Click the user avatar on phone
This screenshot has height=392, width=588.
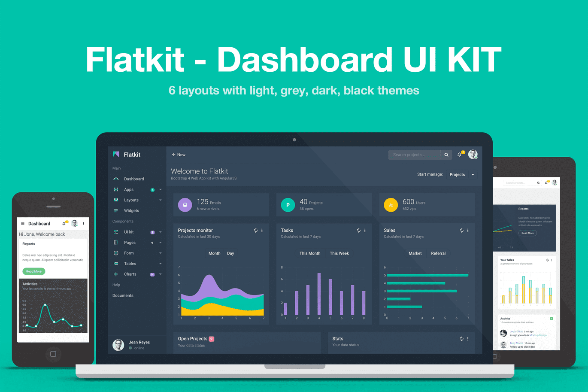click(x=74, y=223)
